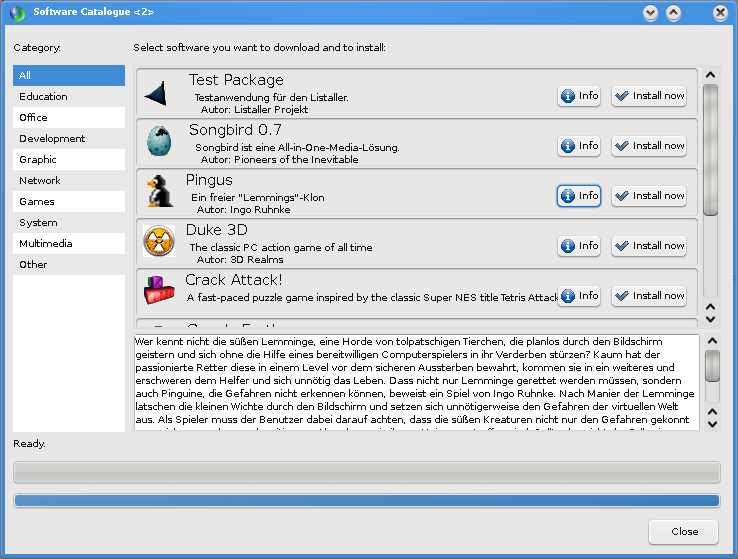The width and height of the screenshot is (738, 559).
Task: Open Info for Crack Attack!
Action: (x=579, y=296)
